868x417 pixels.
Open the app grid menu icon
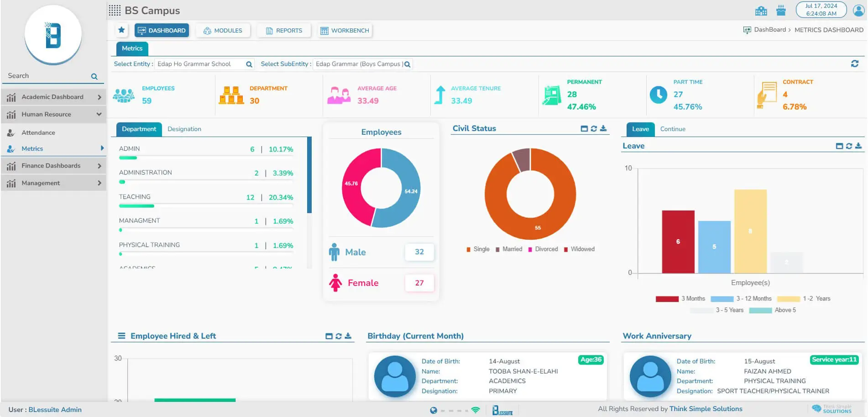[115, 11]
